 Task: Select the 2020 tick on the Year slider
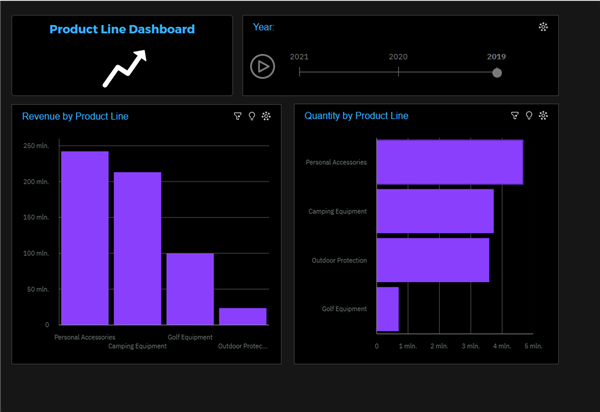coord(398,72)
